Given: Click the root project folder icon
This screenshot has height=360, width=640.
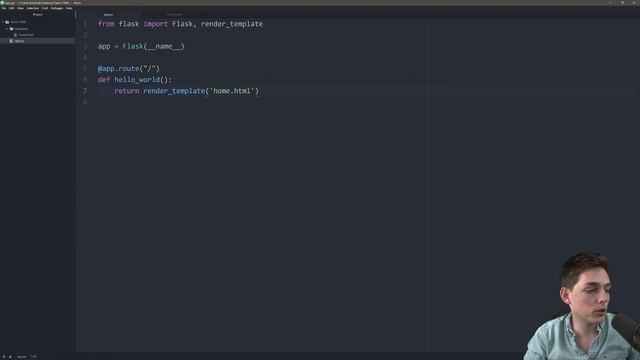Looking at the screenshot, I should click(7, 22).
